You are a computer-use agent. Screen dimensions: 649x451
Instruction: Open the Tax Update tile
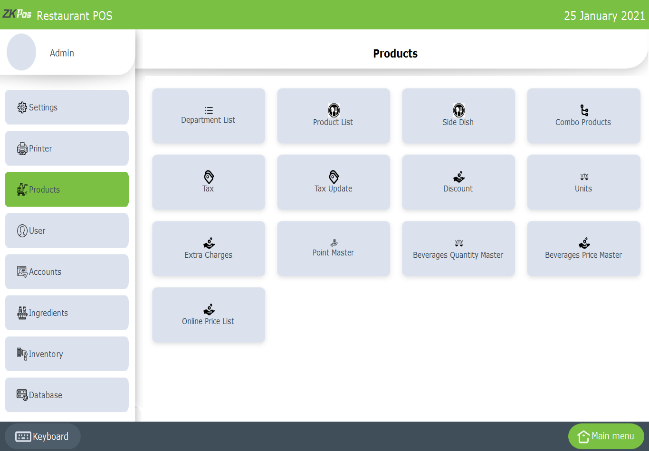click(x=334, y=182)
